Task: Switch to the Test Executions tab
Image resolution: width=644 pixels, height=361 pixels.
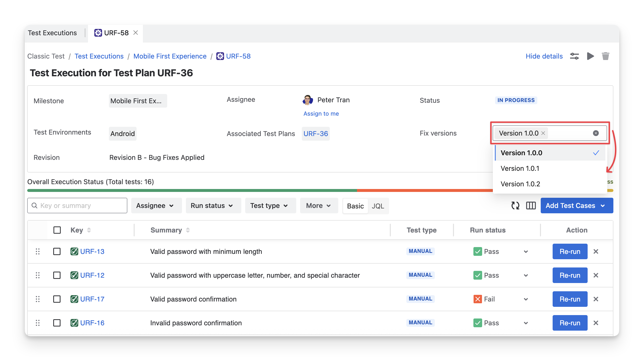Action: [x=52, y=33]
